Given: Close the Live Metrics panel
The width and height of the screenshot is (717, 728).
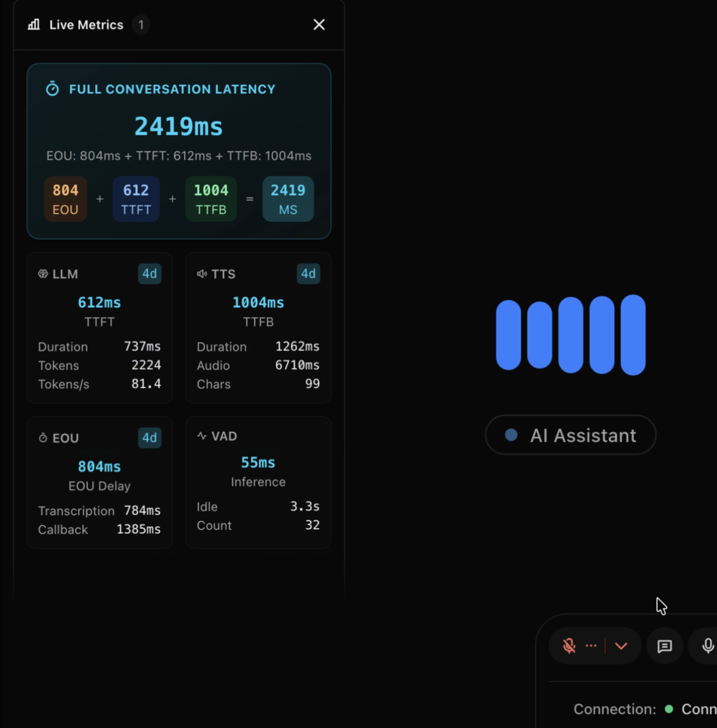Looking at the screenshot, I should [x=319, y=24].
